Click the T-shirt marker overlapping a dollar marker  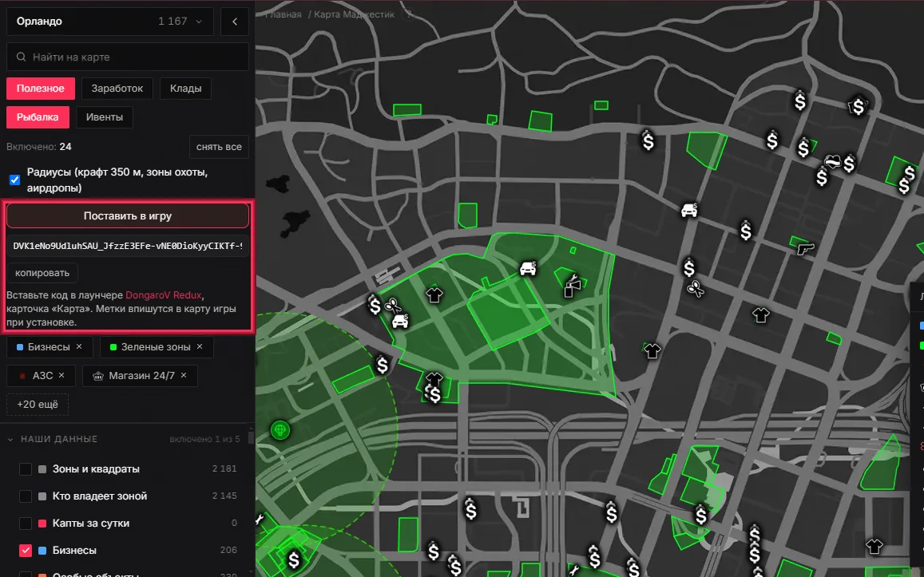click(434, 378)
